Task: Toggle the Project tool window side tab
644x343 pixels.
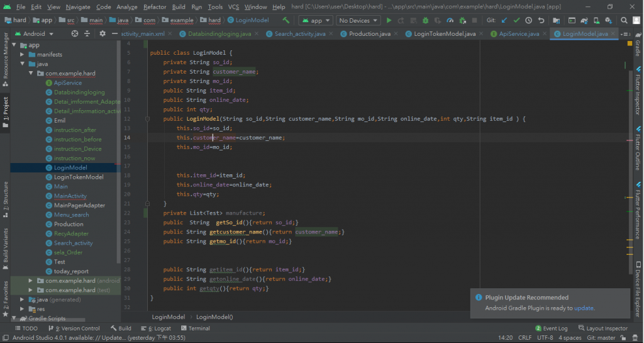Action: tap(5, 112)
